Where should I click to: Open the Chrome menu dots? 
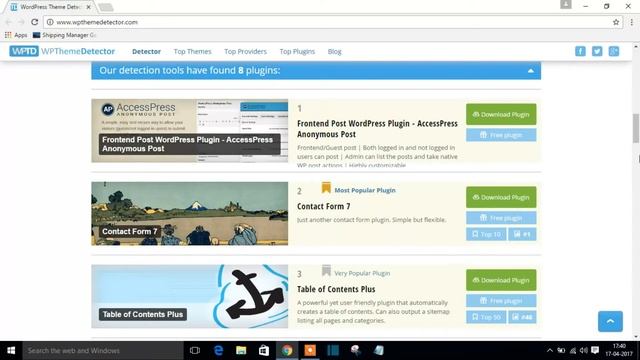(631, 22)
